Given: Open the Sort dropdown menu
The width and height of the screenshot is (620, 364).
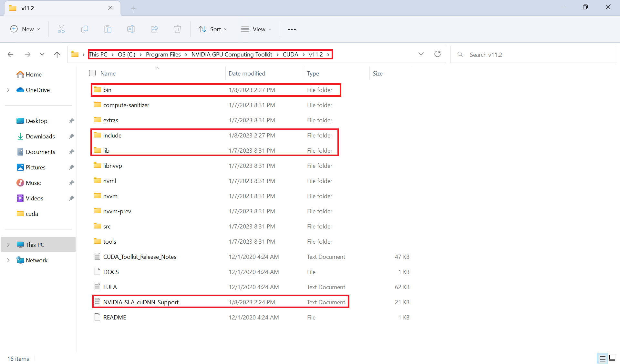Looking at the screenshot, I should click(x=213, y=29).
